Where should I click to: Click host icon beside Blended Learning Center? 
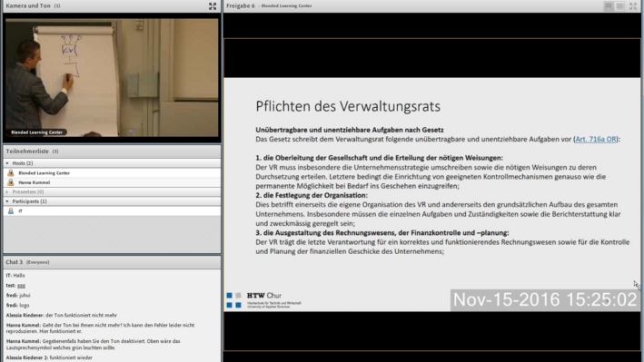pos(11,172)
